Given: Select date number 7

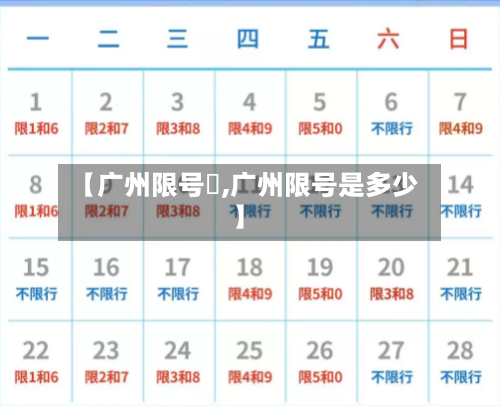Looking at the screenshot, I should click(x=460, y=102).
